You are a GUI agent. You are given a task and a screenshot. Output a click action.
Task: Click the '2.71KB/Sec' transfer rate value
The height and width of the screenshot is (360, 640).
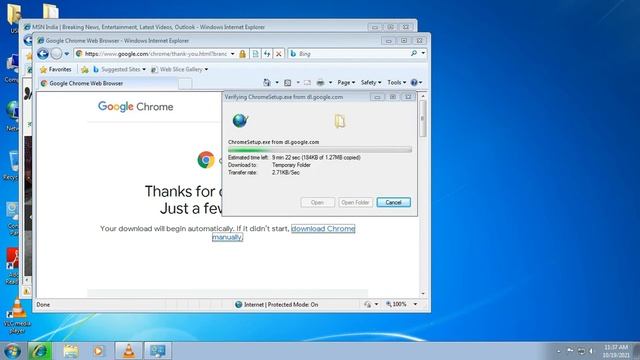tap(286, 173)
